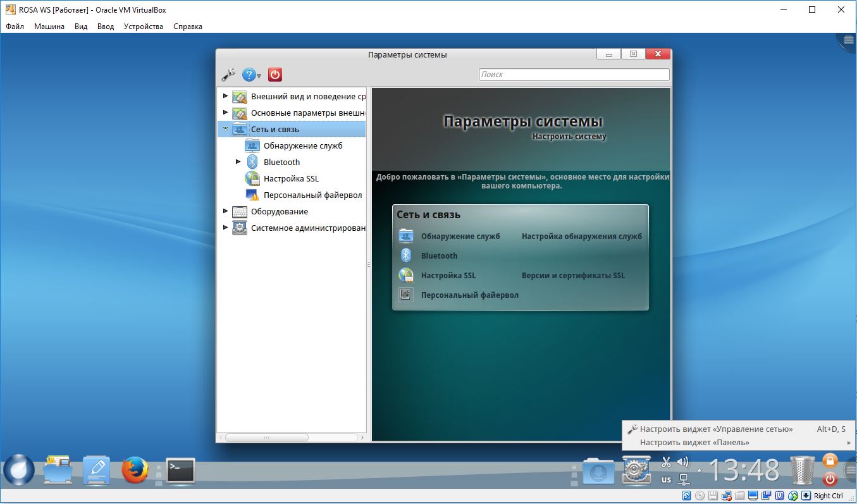Switch keyboard layout via the us indicator

coord(666,479)
